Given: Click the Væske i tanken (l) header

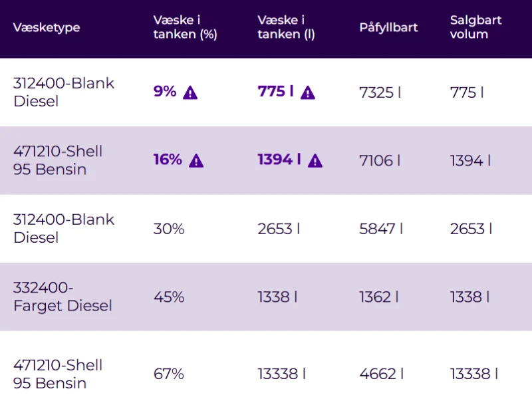Looking at the screenshot, I should [x=286, y=27].
